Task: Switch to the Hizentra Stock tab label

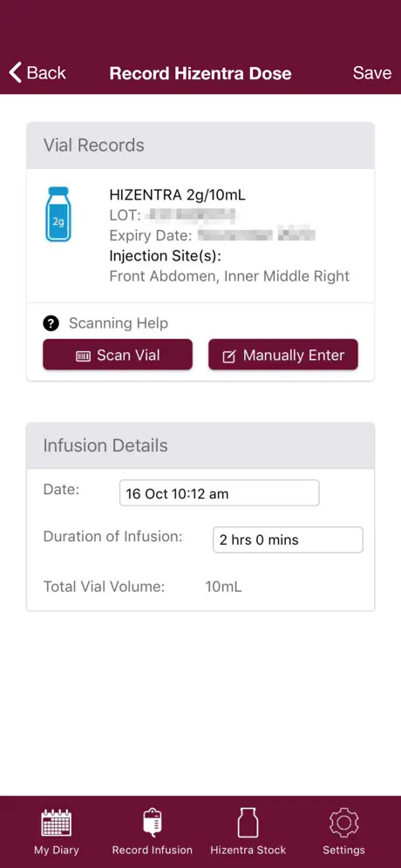Action: click(248, 850)
